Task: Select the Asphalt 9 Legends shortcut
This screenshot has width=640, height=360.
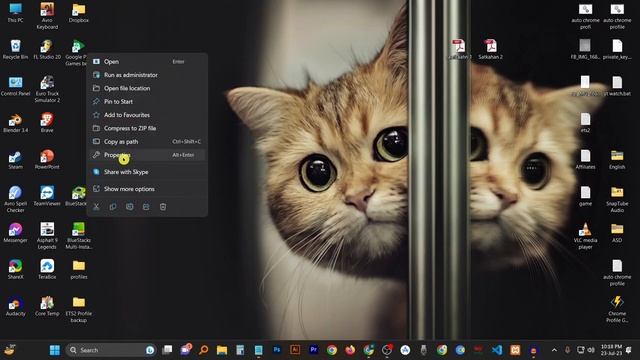Action: pos(47,236)
